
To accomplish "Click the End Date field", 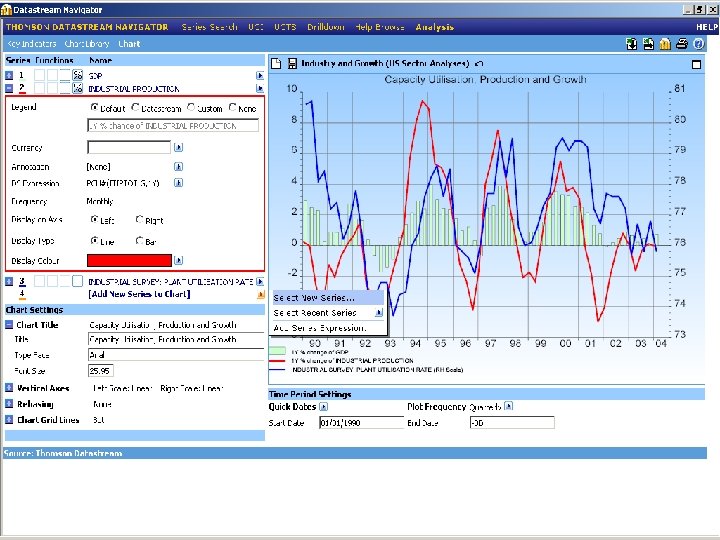I will coord(512,422).
